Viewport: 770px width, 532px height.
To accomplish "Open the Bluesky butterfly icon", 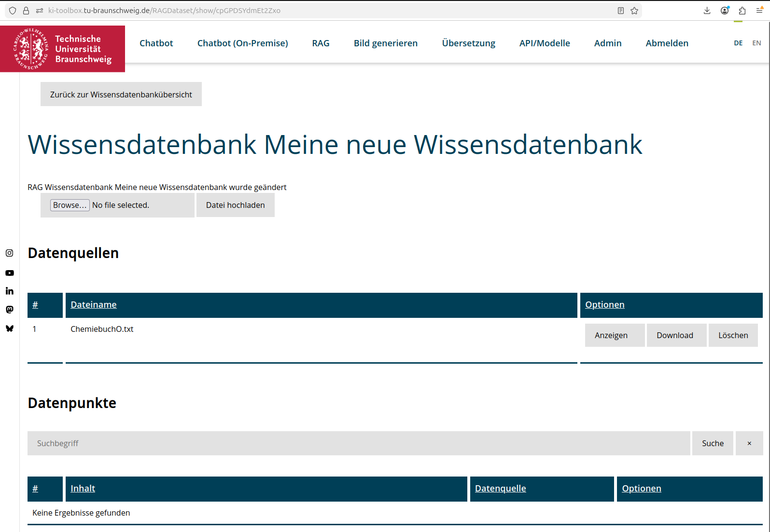I will tap(10, 328).
